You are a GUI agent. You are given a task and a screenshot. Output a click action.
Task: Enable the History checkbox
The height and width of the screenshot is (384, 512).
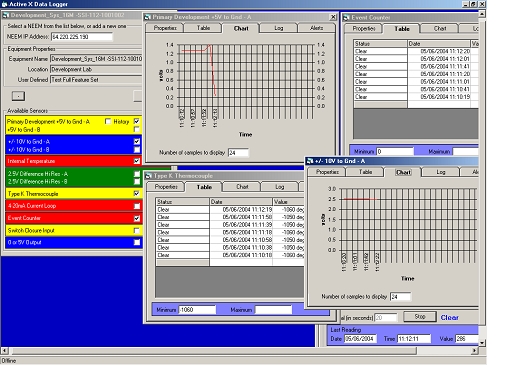(108, 121)
